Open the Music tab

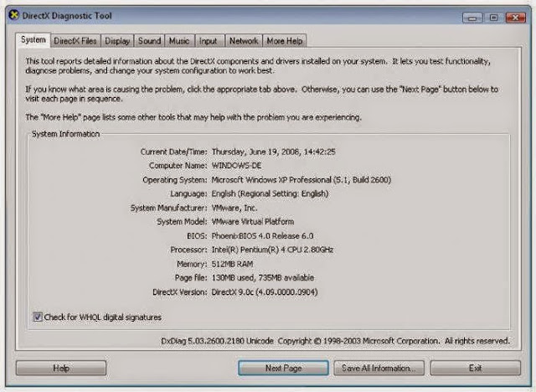(179, 41)
